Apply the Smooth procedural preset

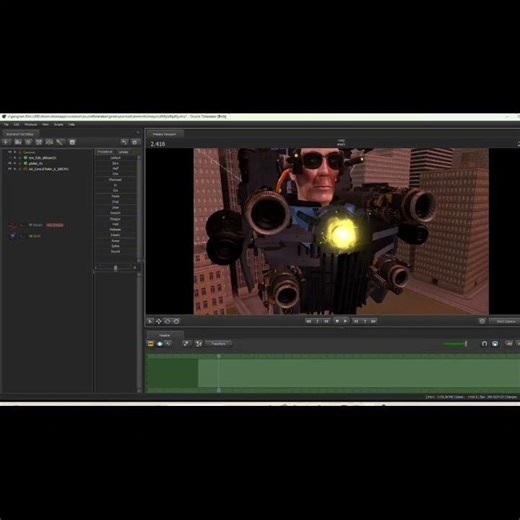click(x=115, y=213)
